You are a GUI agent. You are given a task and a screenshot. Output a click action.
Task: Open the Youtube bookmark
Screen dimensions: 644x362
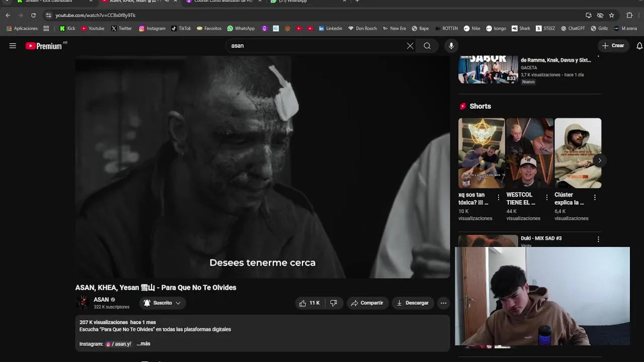coord(93,29)
